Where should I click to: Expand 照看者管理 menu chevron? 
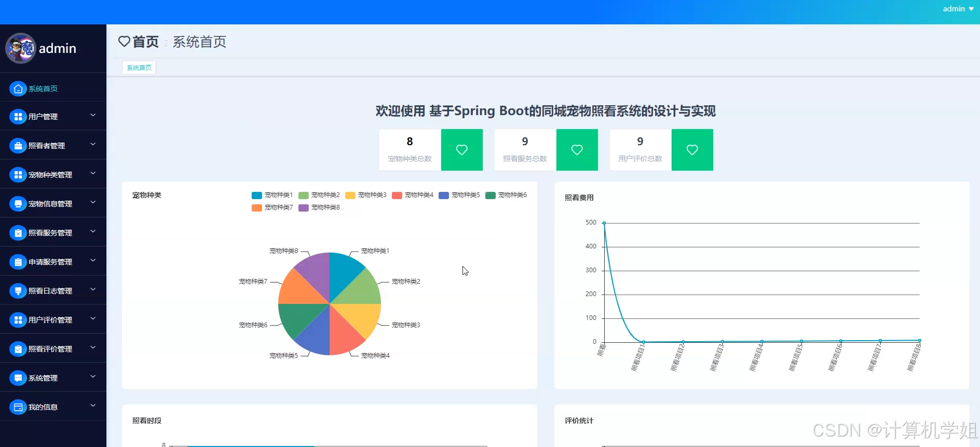pyautogui.click(x=93, y=144)
